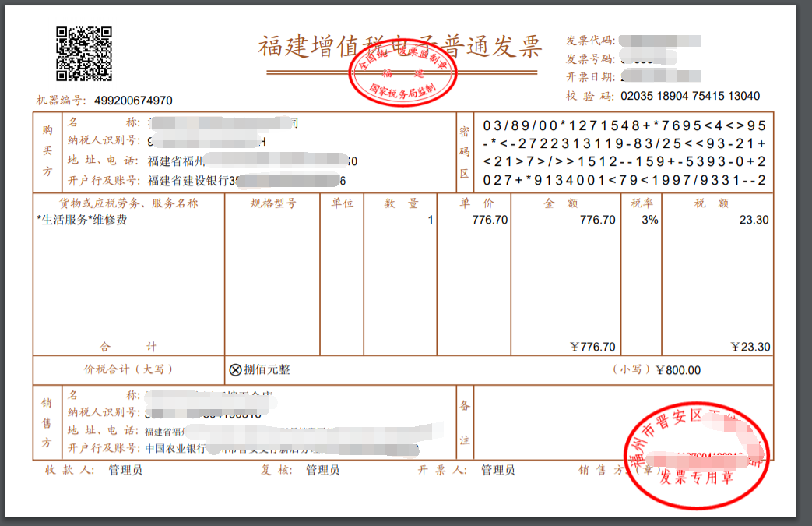Click the 销售方 vertical label on the left
This screenshot has width=812, height=526.
click(47, 422)
